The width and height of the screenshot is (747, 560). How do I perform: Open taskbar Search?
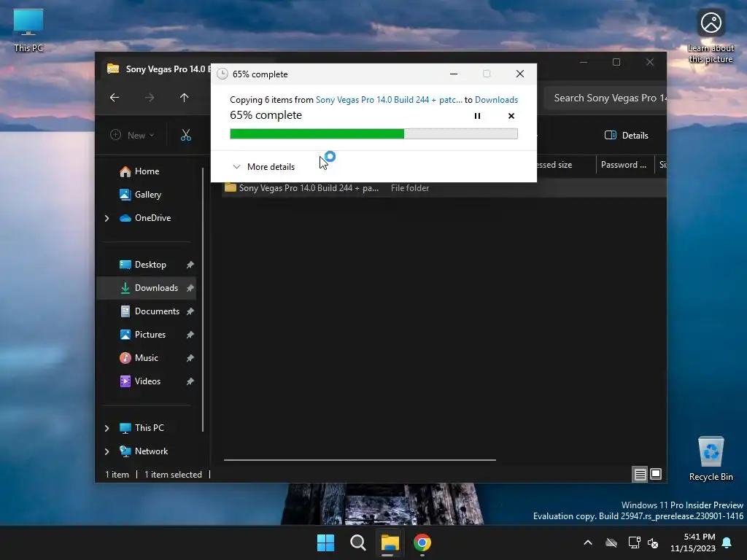(357, 542)
